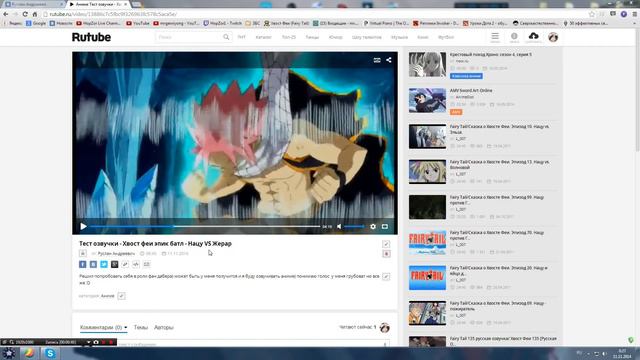Click the camera icon in recorder bar
Viewport: 640px width, 360px height.
(96, 342)
